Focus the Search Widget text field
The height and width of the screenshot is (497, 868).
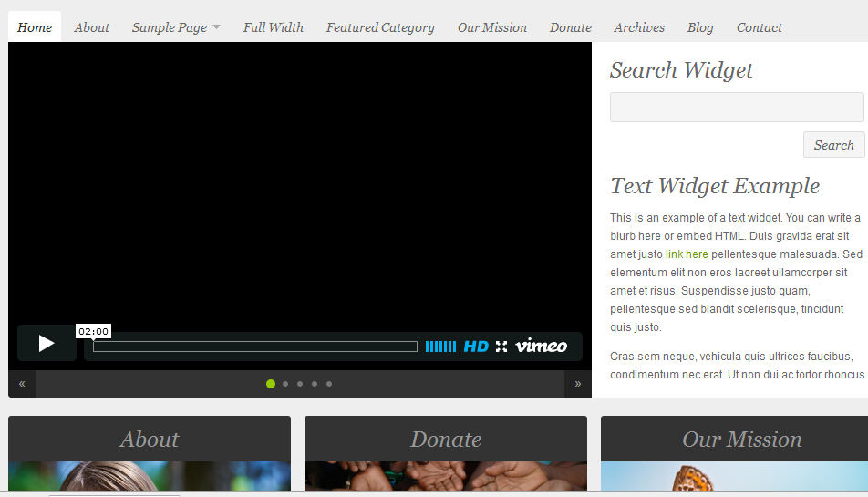(x=737, y=107)
